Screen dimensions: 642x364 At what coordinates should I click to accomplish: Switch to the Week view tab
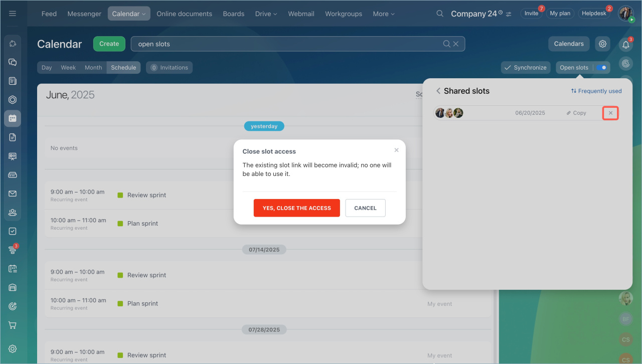68,68
